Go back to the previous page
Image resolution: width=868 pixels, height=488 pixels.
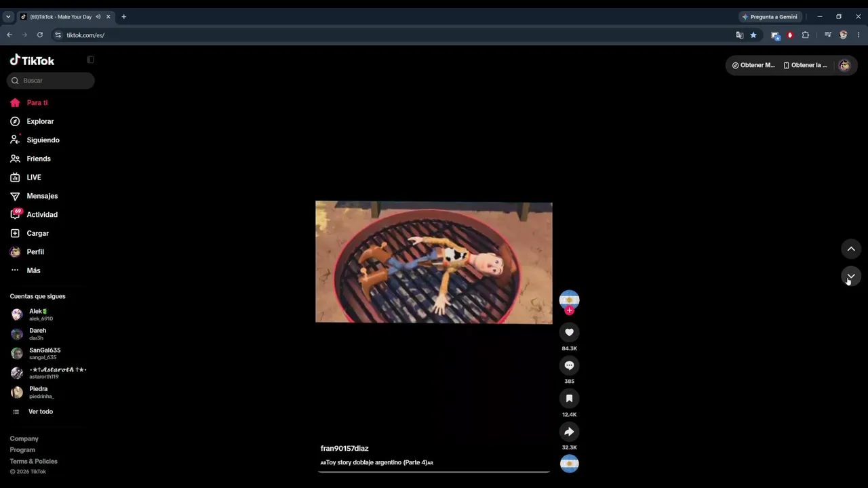pyautogui.click(x=9, y=35)
